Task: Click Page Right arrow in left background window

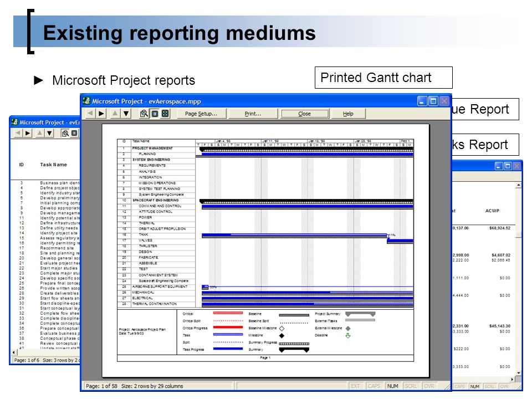Action: pos(28,134)
